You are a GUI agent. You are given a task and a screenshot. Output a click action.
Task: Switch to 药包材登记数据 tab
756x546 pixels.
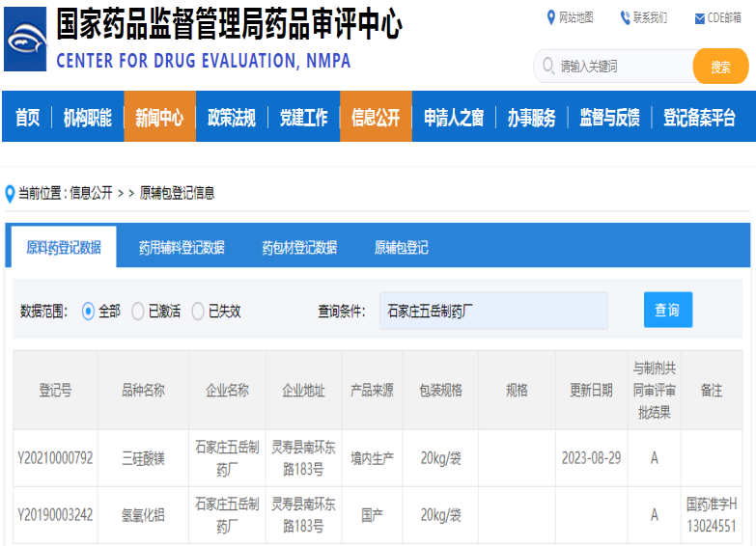[299, 247]
